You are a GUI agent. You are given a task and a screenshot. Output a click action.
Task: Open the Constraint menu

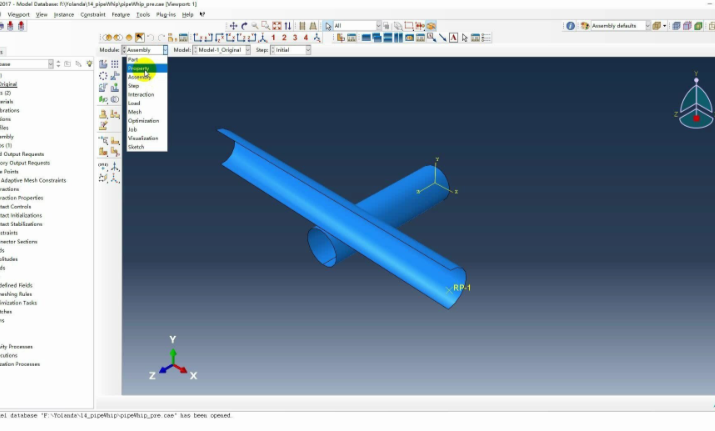(93, 15)
